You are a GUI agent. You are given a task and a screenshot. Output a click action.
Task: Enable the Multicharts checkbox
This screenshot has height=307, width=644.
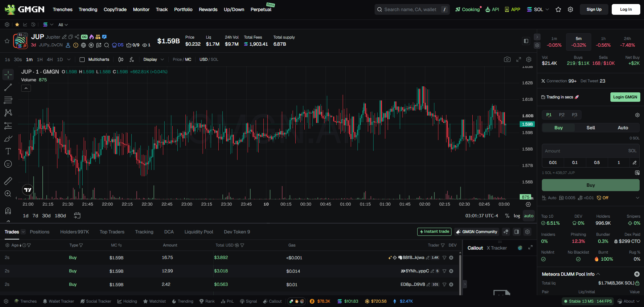tap(82, 59)
